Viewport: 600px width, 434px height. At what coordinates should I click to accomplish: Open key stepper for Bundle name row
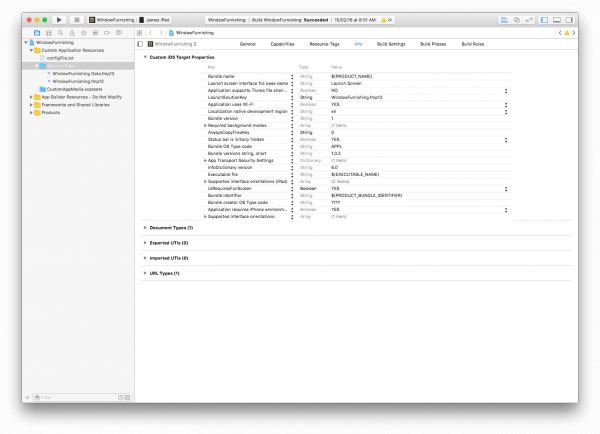pyautogui.click(x=292, y=77)
